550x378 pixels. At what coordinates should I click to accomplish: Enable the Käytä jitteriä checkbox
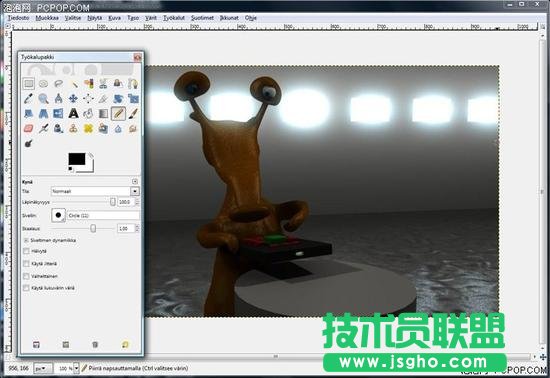[26, 264]
